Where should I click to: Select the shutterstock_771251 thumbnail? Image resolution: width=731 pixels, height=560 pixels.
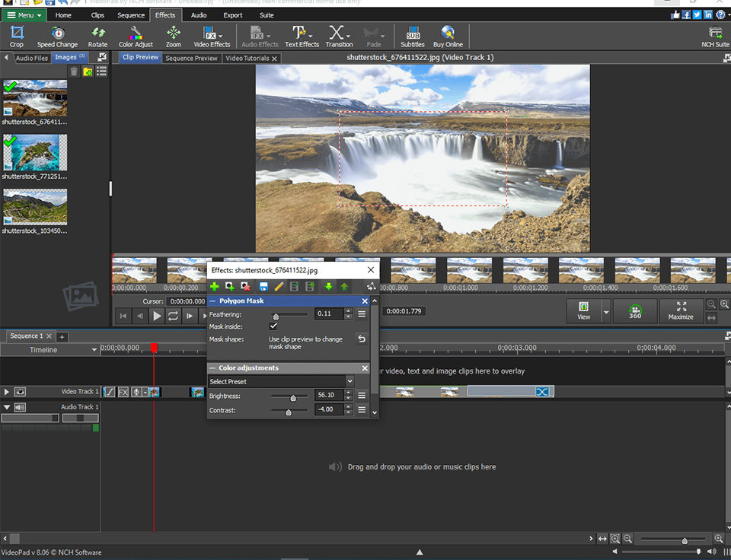click(34, 152)
